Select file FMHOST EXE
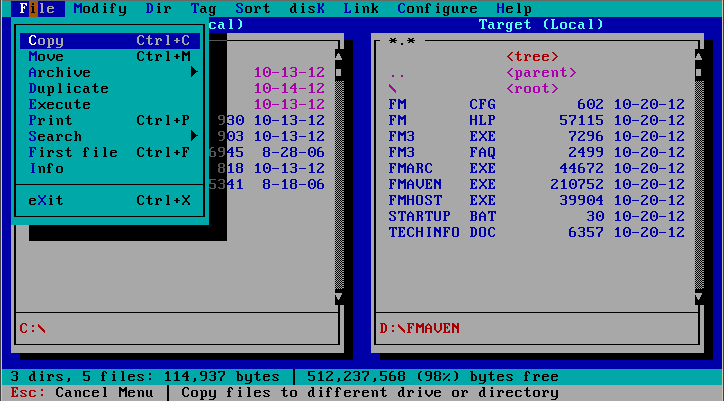The height and width of the screenshot is (401, 724). click(536, 200)
